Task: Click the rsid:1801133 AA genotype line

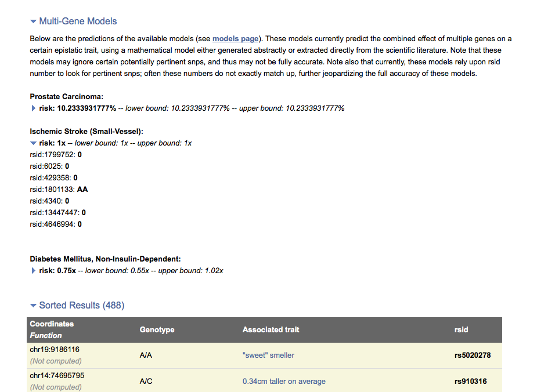Action: click(59, 189)
